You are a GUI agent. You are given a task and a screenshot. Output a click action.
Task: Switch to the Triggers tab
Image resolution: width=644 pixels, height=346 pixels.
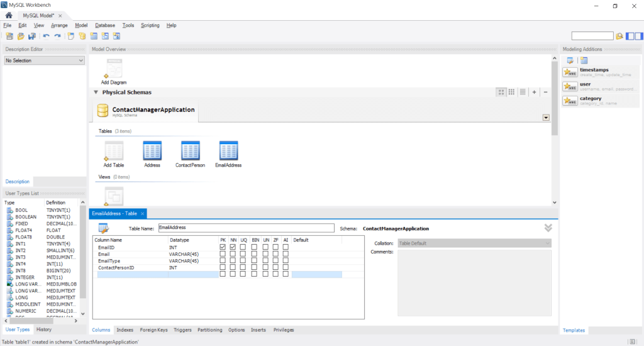tap(182, 330)
